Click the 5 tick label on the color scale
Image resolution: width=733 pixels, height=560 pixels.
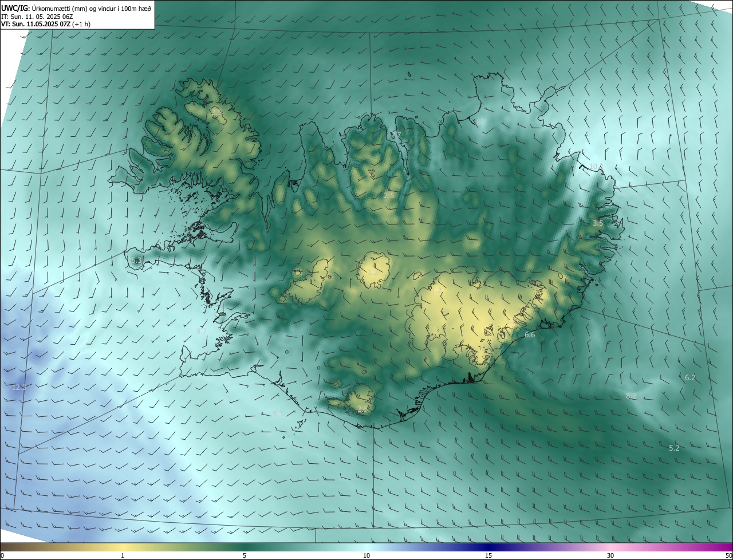click(x=245, y=556)
